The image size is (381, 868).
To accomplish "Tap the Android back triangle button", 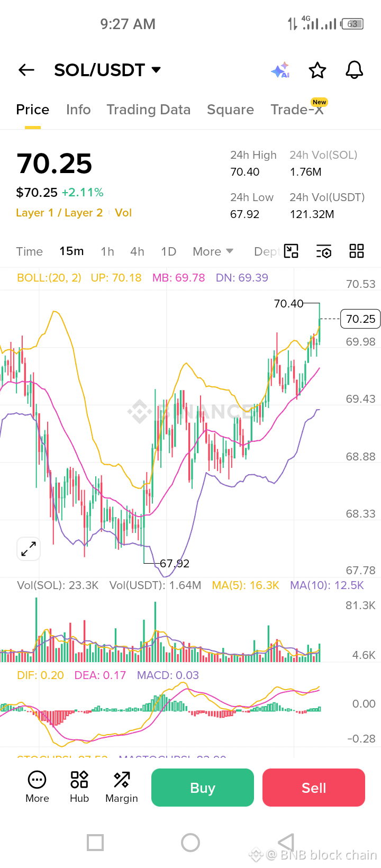I will (286, 842).
